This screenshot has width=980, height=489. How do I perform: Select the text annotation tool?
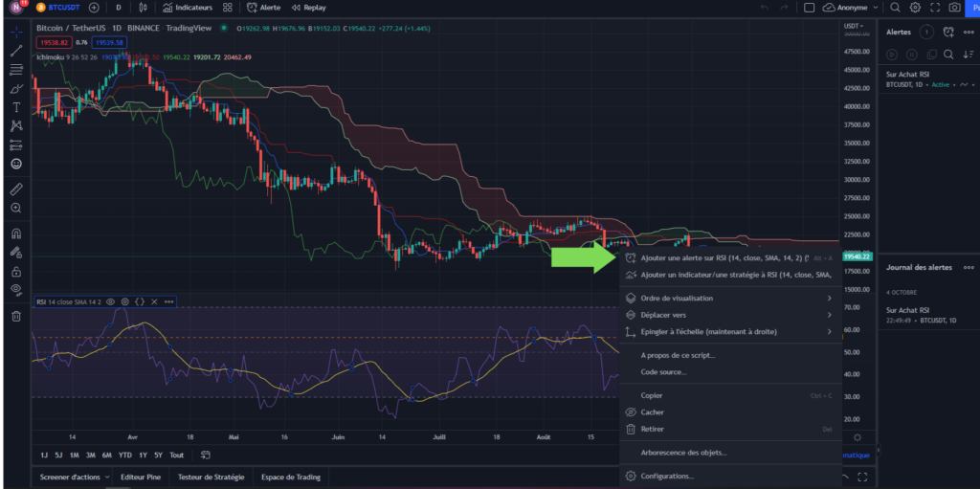(16, 107)
